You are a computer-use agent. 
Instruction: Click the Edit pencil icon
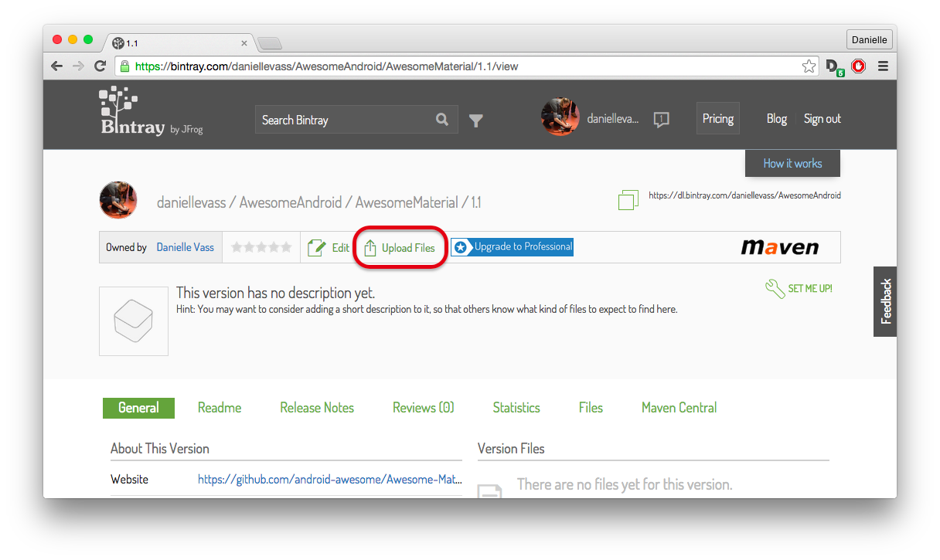(x=317, y=247)
